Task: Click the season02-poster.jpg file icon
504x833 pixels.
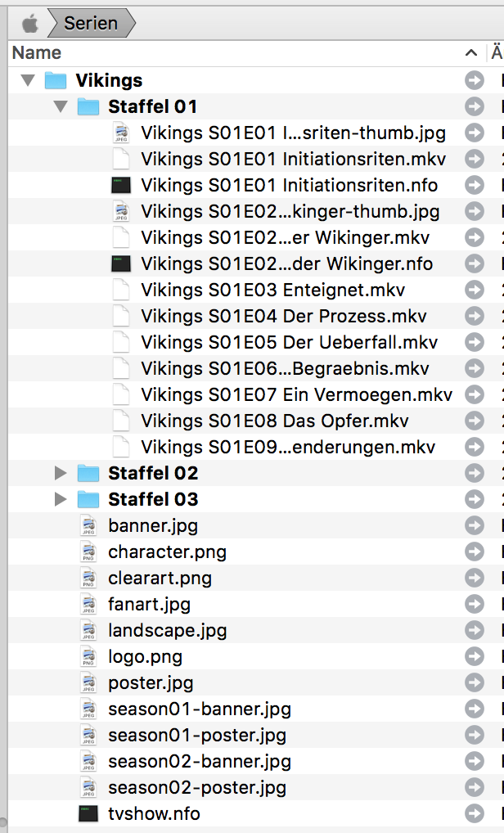Action: pyautogui.click(x=88, y=787)
